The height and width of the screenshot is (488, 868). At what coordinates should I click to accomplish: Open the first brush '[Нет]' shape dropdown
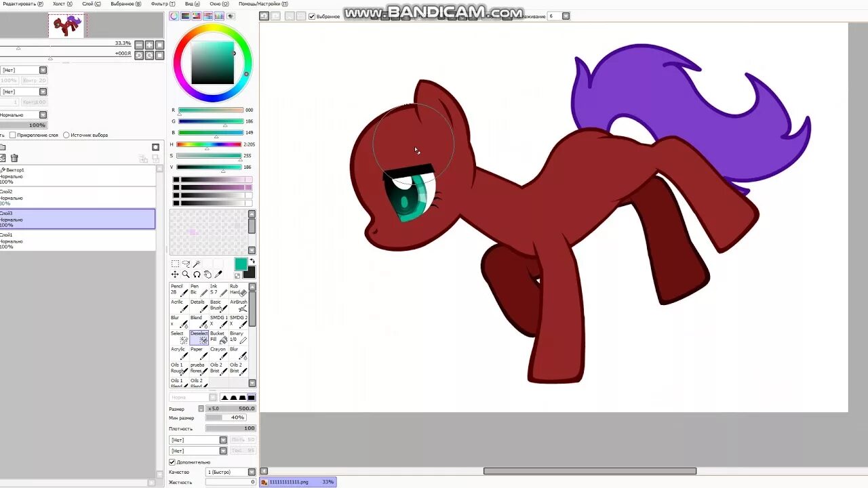tap(223, 440)
